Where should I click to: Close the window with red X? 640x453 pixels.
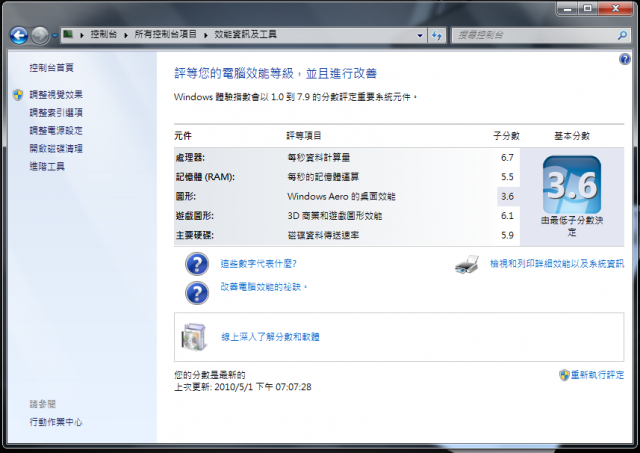[x=616, y=9]
